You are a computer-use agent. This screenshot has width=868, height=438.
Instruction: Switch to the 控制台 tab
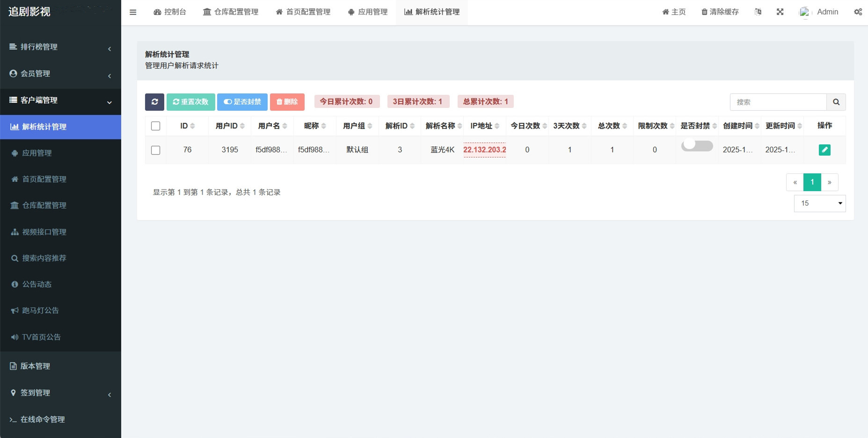170,12
